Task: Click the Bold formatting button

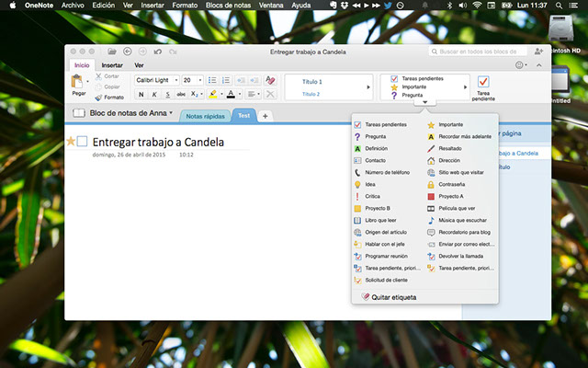Action: [141, 94]
